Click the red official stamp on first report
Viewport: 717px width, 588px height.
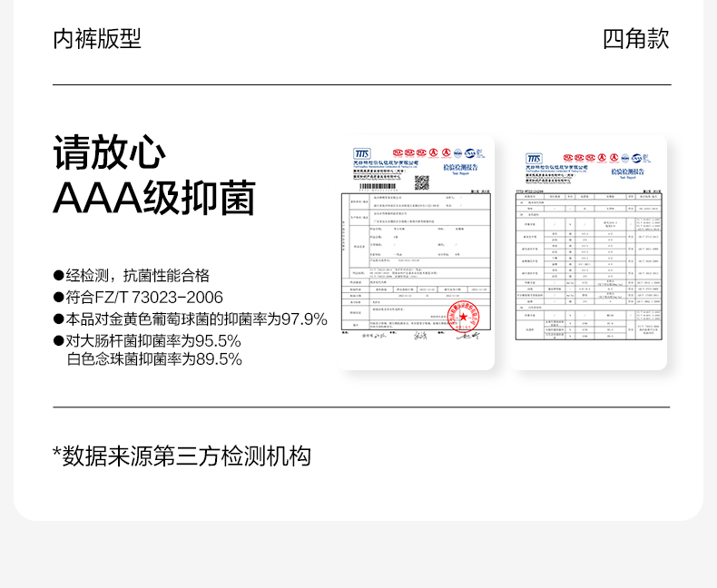463,317
